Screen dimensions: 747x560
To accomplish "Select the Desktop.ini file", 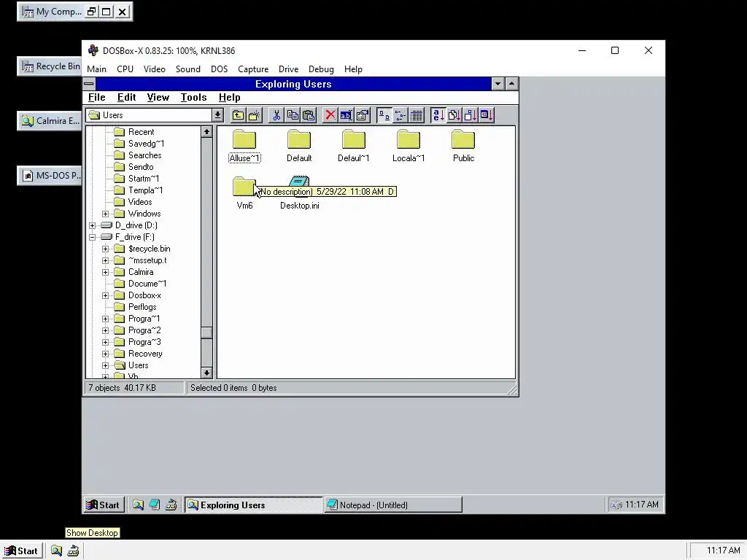I will (x=299, y=193).
